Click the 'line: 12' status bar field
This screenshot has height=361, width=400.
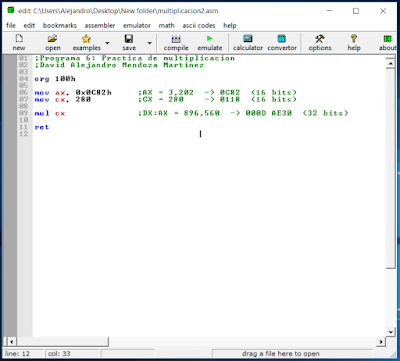[x=23, y=354]
